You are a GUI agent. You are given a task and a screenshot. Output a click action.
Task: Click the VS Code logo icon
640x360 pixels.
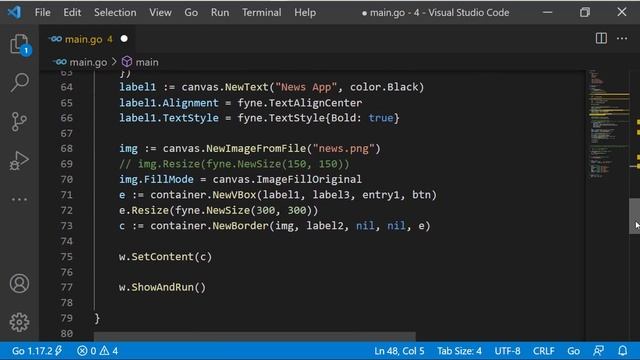tap(14, 12)
